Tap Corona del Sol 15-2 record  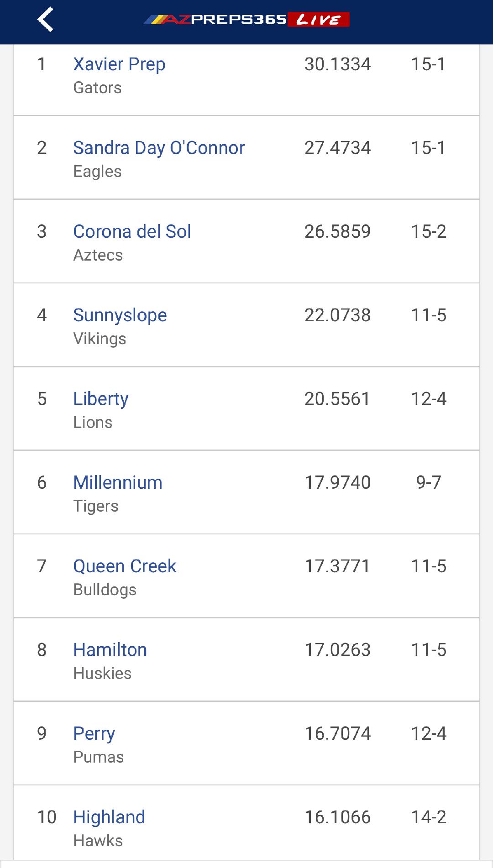pos(429,231)
